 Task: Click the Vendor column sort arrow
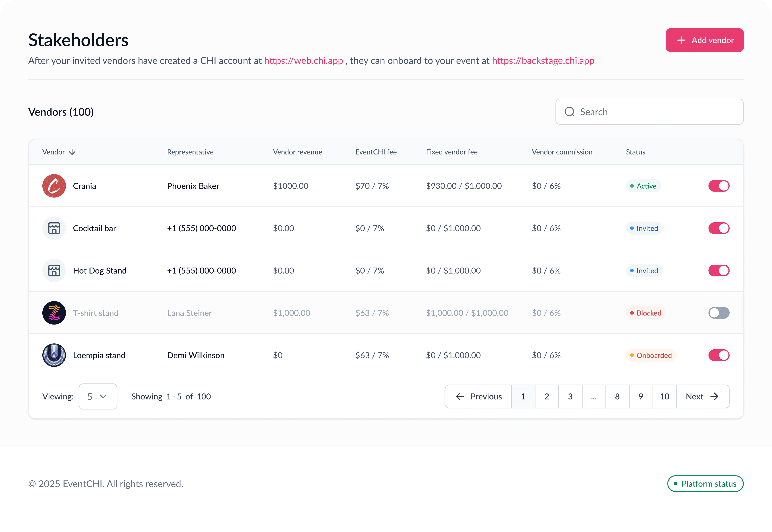(x=72, y=152)
